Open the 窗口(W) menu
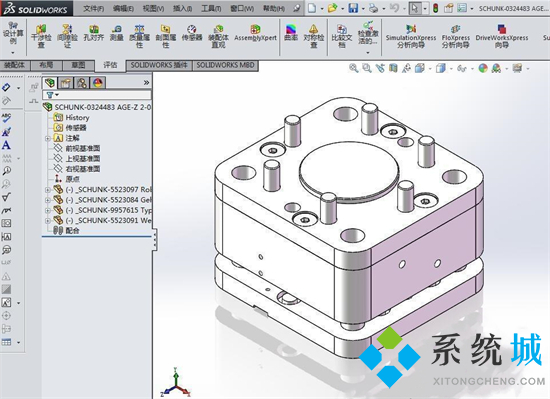Image resolution: width=550 pixels, height=399 pixels. [242, 8]
